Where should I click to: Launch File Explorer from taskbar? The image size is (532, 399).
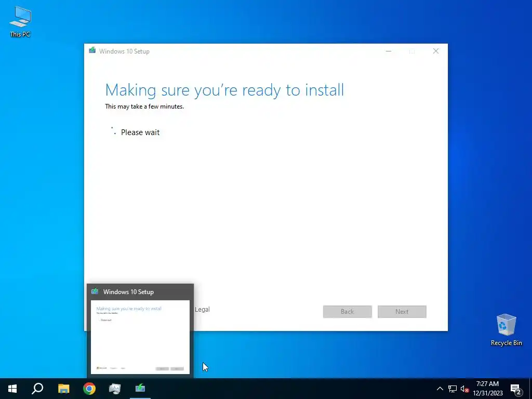tap(63, 389)
